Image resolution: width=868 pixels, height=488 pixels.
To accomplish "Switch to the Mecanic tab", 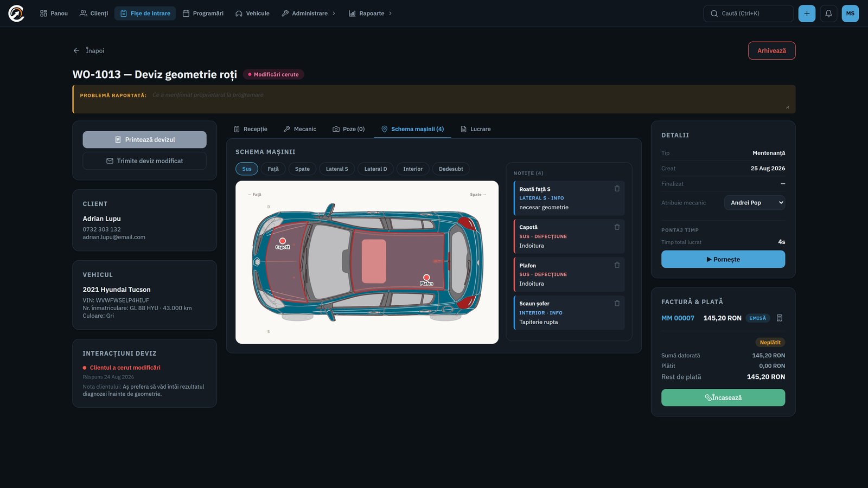I will [300, 129].
